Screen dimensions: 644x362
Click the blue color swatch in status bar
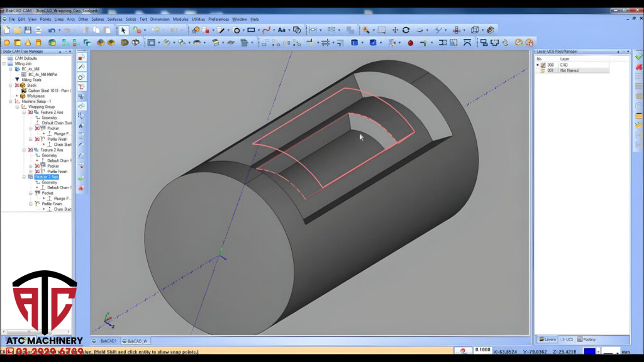(x=589, y=351)
